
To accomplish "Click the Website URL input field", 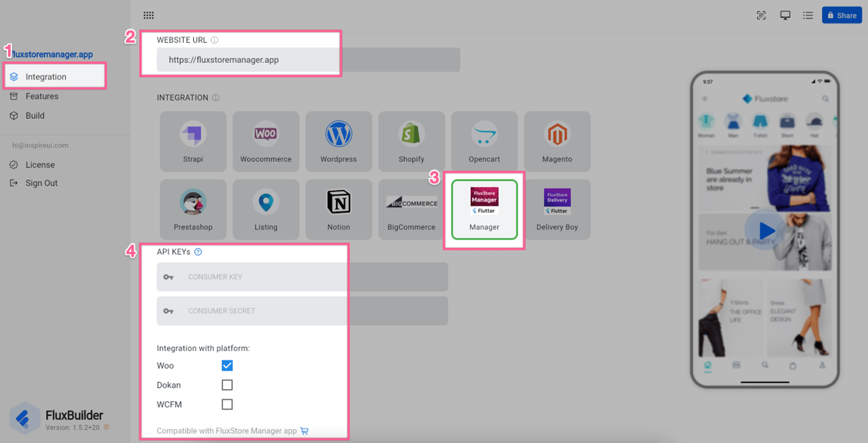I will (x=308, y=60).
